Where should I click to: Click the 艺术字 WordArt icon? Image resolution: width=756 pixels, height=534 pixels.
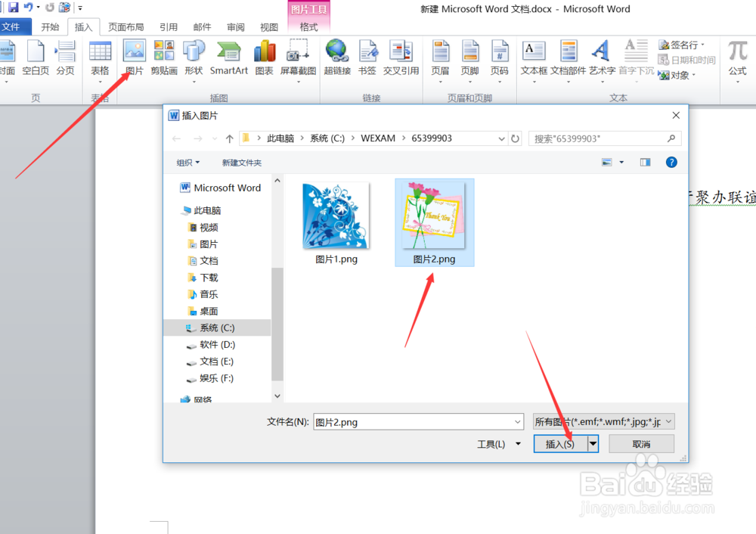(601, 54)
